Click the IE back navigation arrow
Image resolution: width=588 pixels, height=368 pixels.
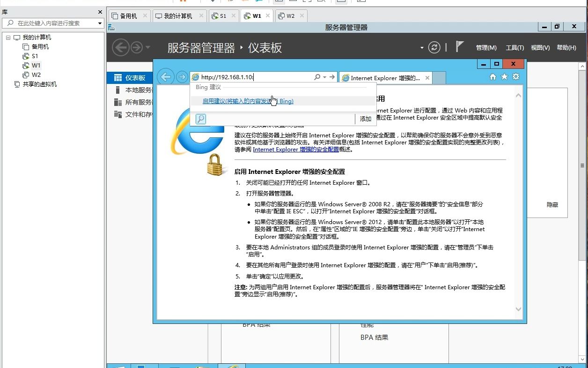point(166,77)
